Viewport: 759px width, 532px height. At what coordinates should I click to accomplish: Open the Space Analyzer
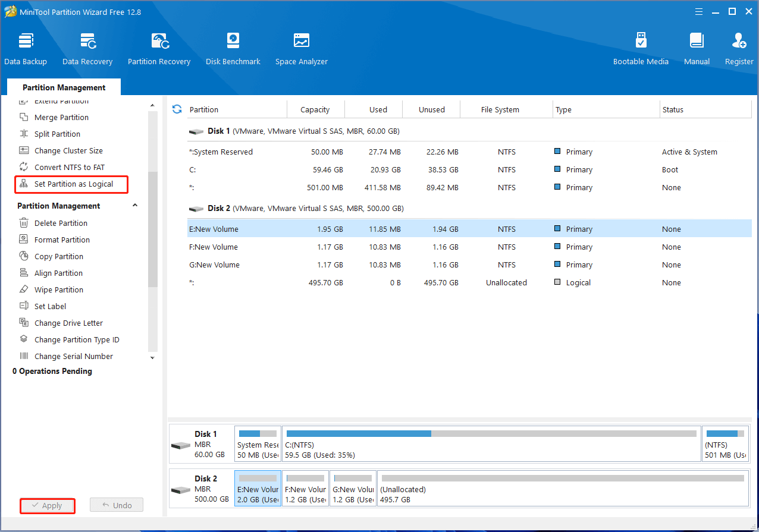[x=301, y=49]
